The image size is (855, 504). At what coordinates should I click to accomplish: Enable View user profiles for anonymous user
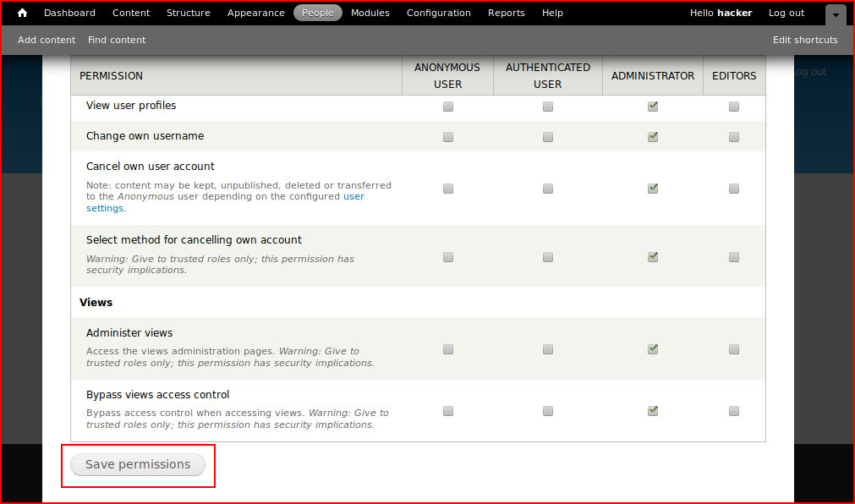pos(447,107)
